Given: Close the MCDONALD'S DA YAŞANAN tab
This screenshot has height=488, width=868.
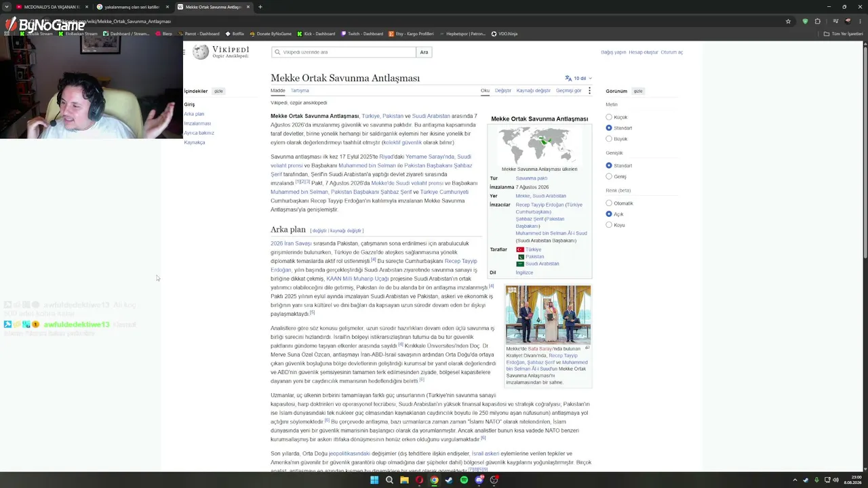Looking at the screenshot, I should point(86,7).
